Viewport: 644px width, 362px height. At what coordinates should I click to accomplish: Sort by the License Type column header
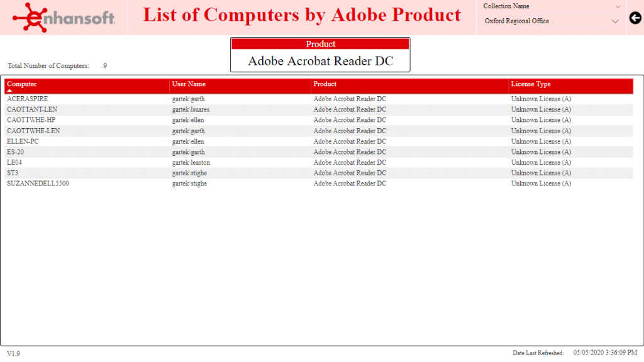(x=531, y=84)
